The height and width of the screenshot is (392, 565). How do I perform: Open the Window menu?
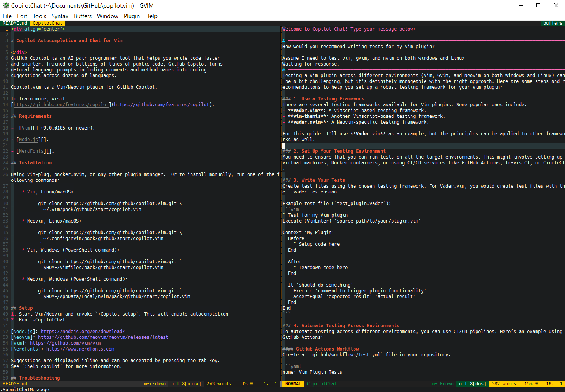click(107, 16)
